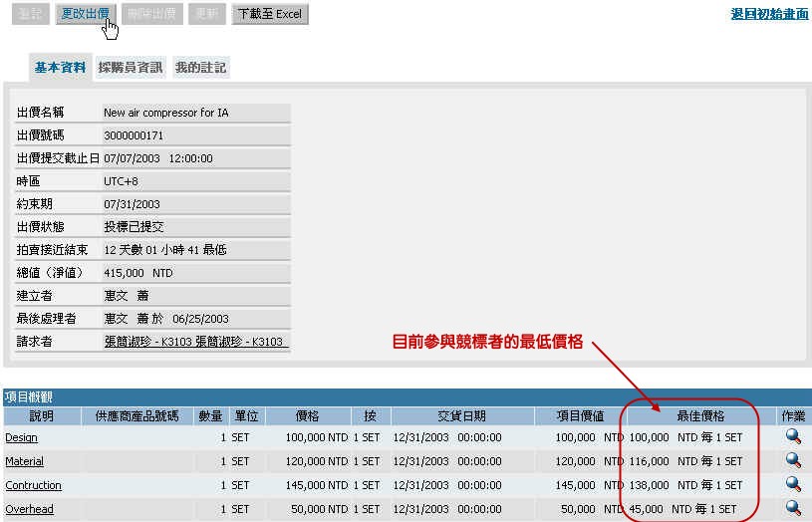Select the 我的註記 tab
The width and height of the screenshot is (812, 522).
pyautogui.click(x=200, y=68)
